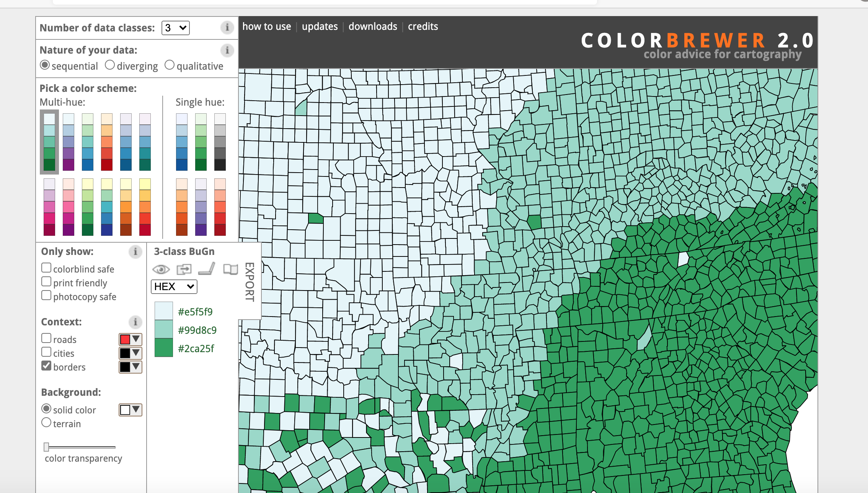Enable the colorblind safe checkbox
The height and width of the screenshot is (493, 868).
pos(46,268)
